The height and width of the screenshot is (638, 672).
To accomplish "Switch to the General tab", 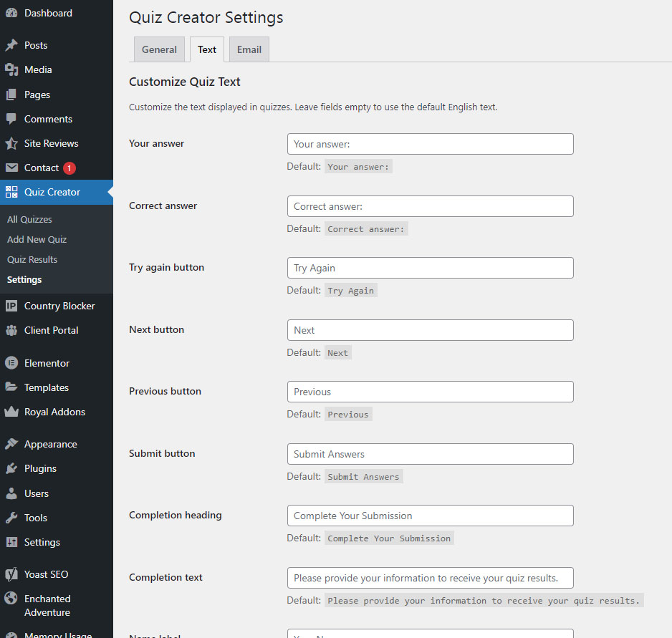I will tap(159, 49).
